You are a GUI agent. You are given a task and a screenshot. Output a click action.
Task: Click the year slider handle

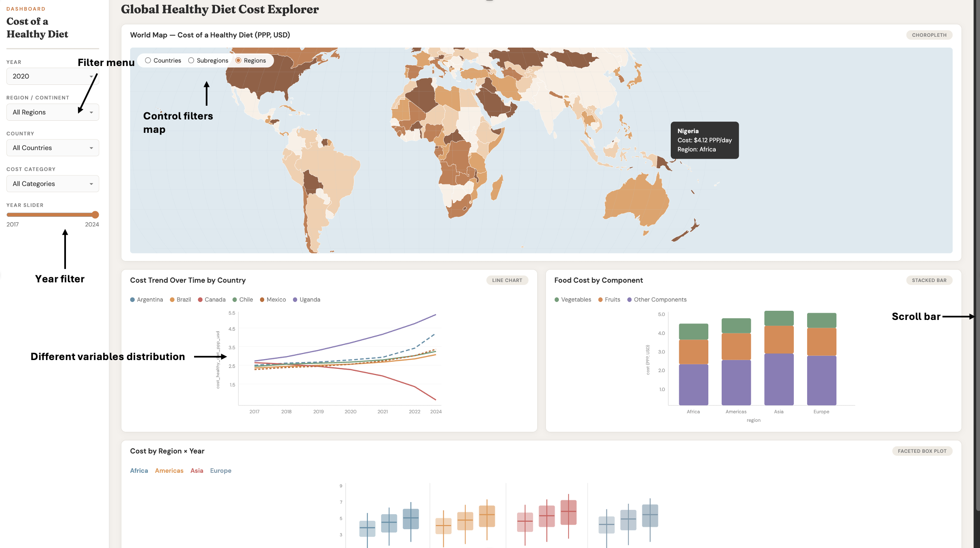(x=95, y=215)
